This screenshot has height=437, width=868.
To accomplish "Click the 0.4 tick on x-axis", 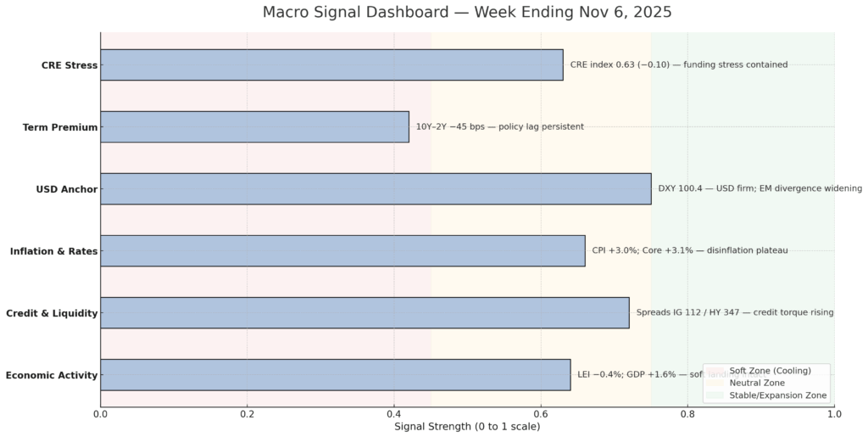I will pos(394,414).
